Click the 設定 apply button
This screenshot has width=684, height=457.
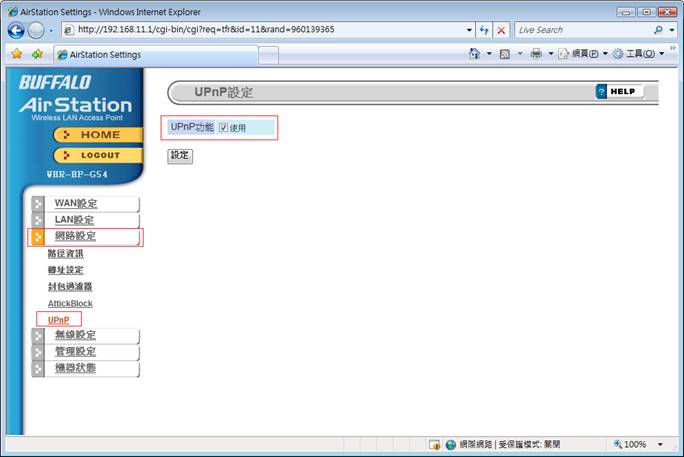pyautogui.click(x=180, y=156)
